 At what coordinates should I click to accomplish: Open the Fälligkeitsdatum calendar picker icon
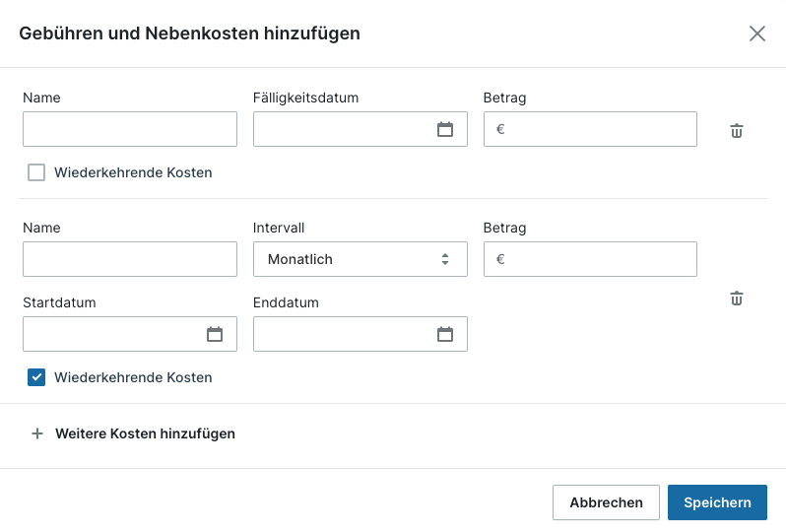click(445, 129)
